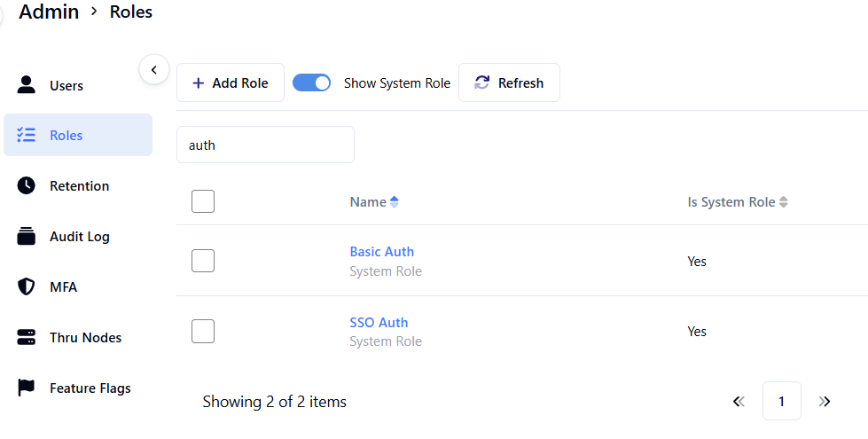868x439 pixels.
Task: Click the Add Role button
Action: click(x=231, y=82)
